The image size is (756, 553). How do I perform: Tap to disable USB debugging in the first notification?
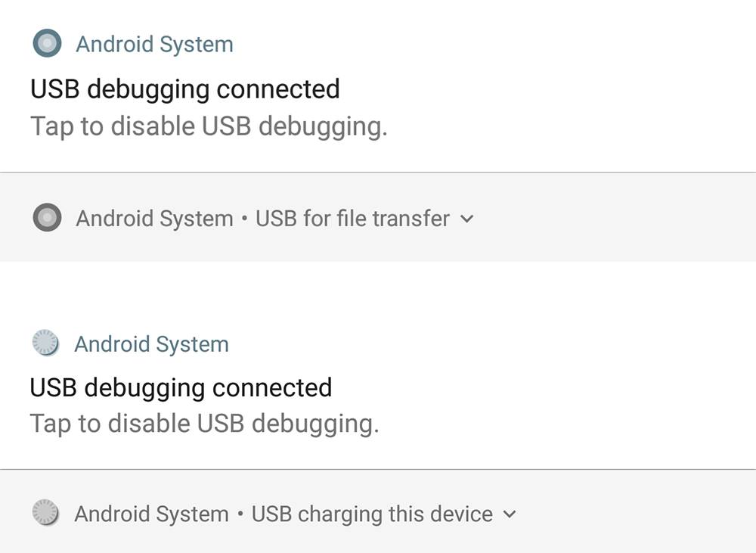tap(209, 126)
